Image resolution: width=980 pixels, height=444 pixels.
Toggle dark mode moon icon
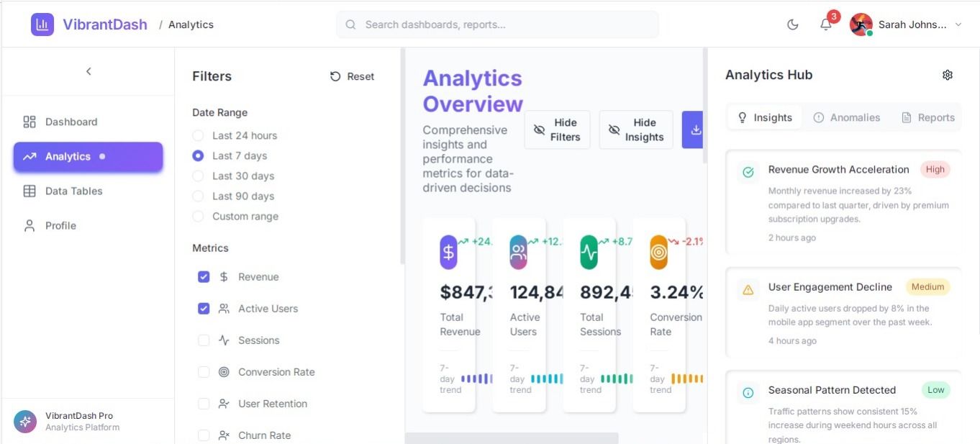pos(793,24)
